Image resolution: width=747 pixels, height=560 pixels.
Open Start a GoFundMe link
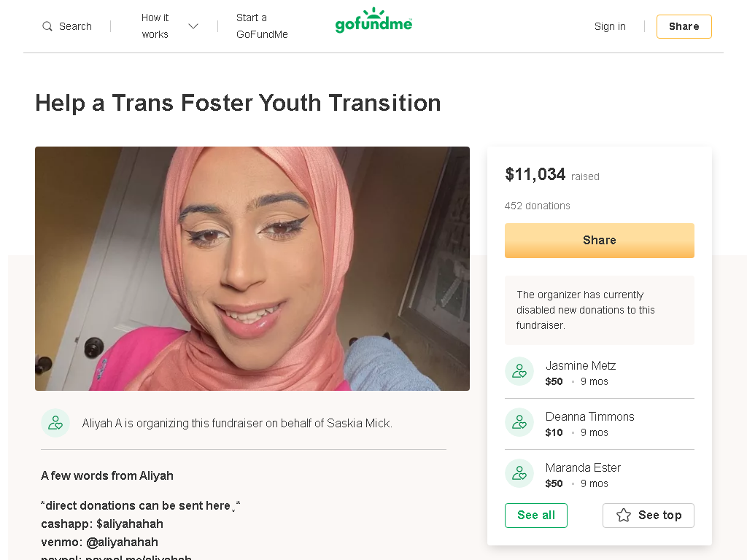262,26
